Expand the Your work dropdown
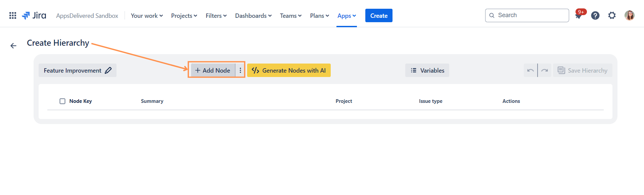Viewport: 644px width, 195px height. pos(147,16)
